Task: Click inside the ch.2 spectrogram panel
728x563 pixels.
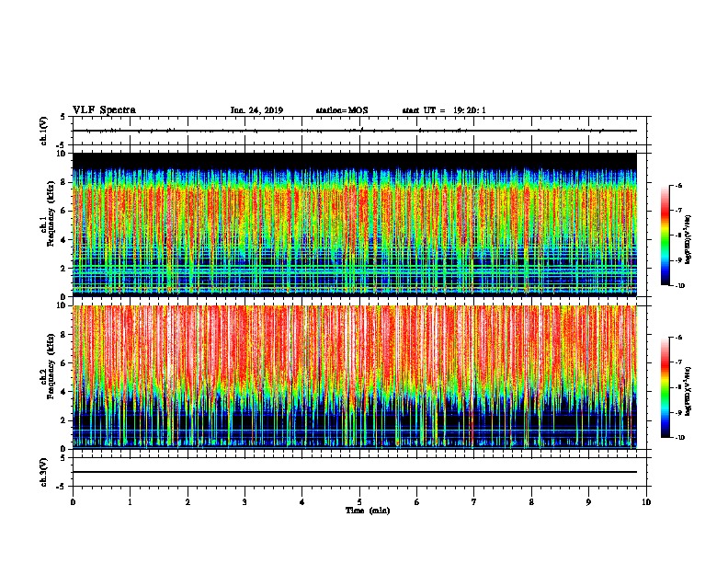Action: 355,377
